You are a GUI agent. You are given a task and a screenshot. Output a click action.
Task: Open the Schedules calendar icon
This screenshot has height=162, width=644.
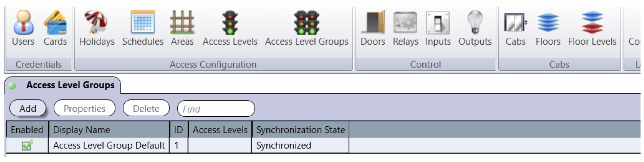(x=143, y=23)
